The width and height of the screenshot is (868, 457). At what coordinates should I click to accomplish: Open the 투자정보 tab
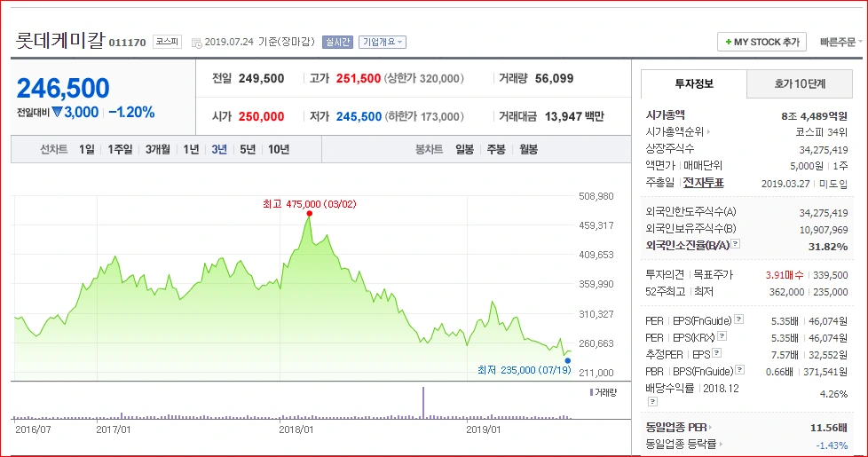click(694, 84)
